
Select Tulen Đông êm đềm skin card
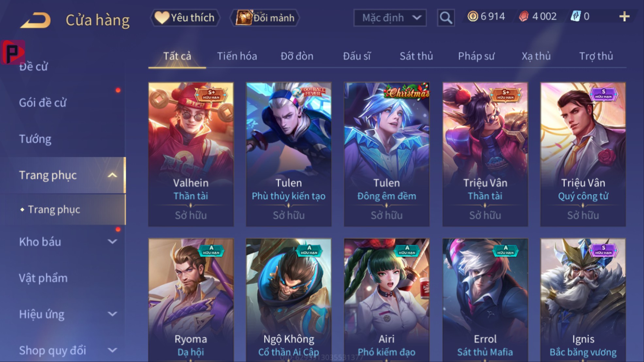coord(387,154)
